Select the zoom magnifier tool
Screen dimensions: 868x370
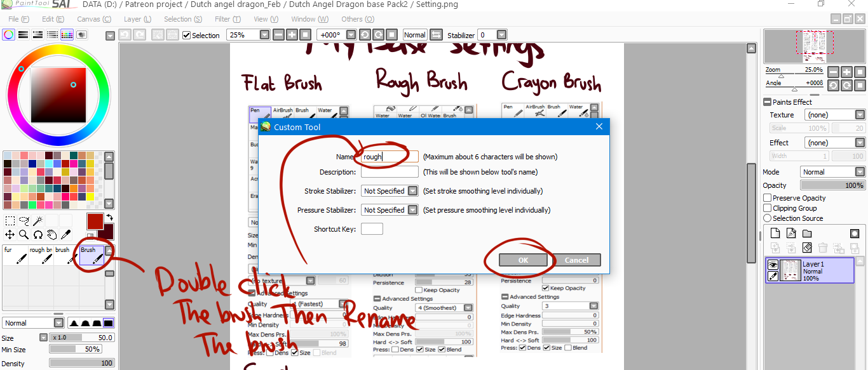pos(24,235)
